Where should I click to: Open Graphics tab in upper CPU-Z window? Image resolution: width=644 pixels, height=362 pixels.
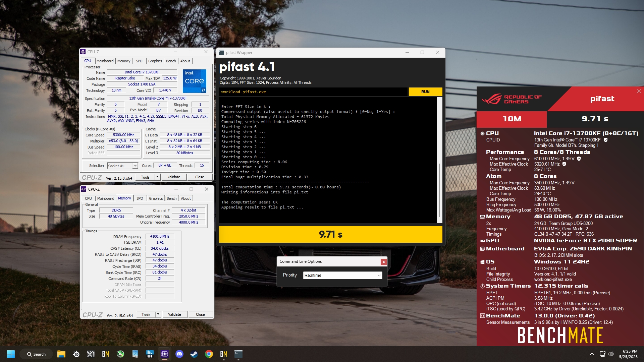(x=155, y=61)
